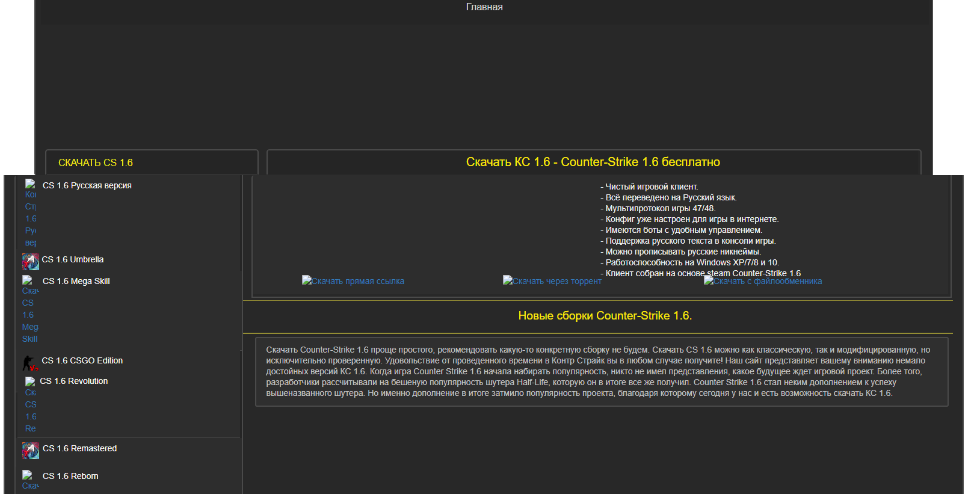
Task: Open CS 1.6 Revolution link
Action: point(74,381)
